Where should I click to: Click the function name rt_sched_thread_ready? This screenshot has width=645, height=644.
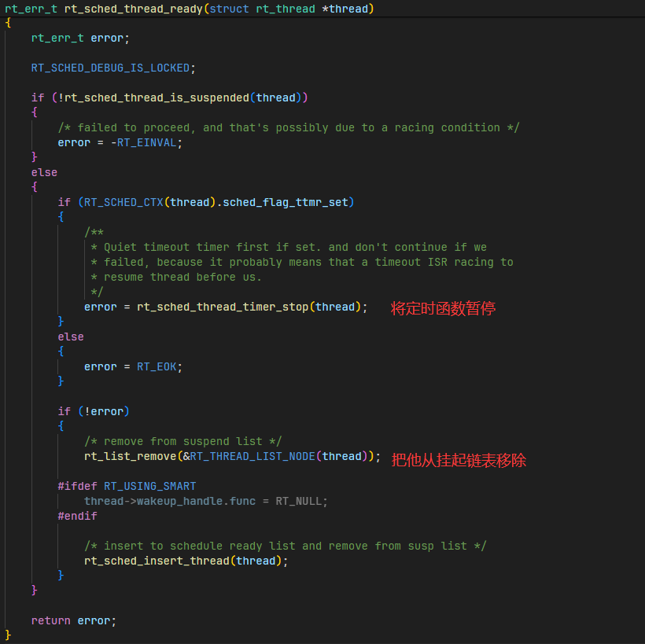(134, 9)
